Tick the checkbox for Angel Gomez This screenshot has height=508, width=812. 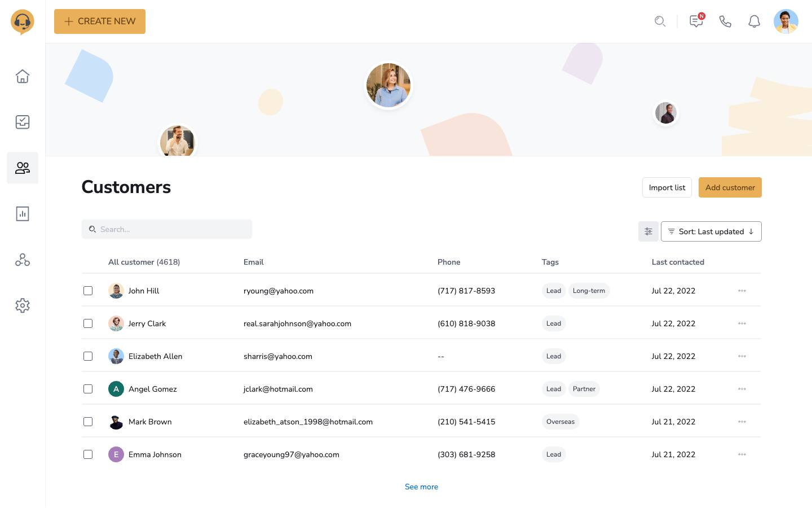click(x=88, y=389)
